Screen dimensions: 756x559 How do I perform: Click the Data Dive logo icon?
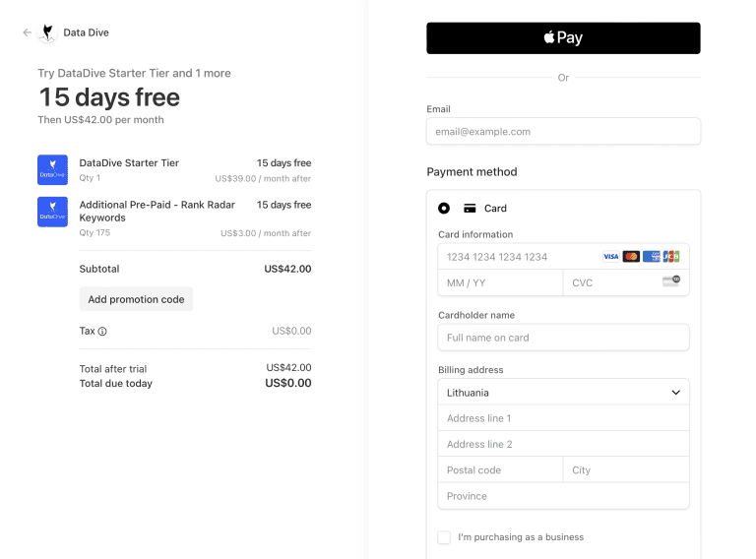47,32
